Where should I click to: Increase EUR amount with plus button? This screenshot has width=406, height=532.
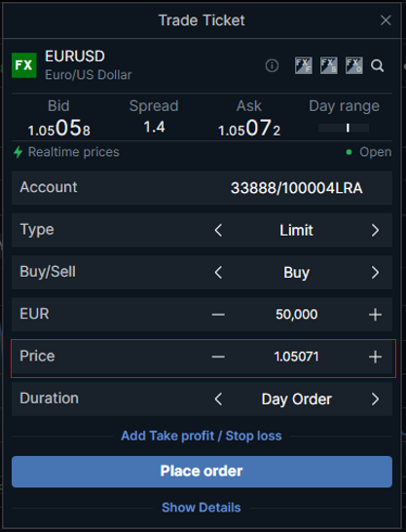click(x=375, y=315)
